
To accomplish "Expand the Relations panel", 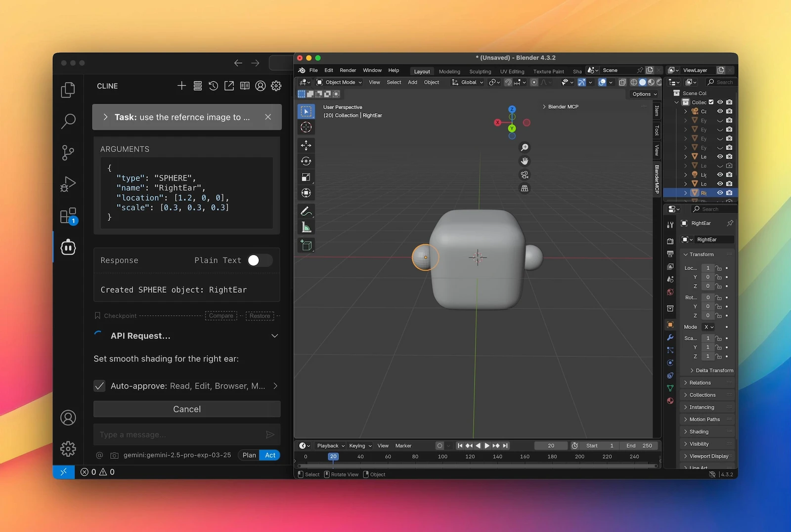I will click(x=708, y=383).
